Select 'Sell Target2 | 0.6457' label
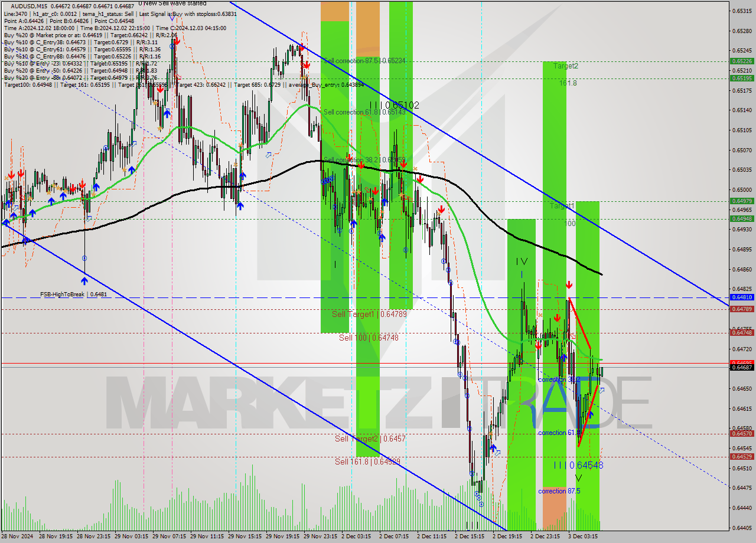 pyautogui.click(x=370, y=439)
